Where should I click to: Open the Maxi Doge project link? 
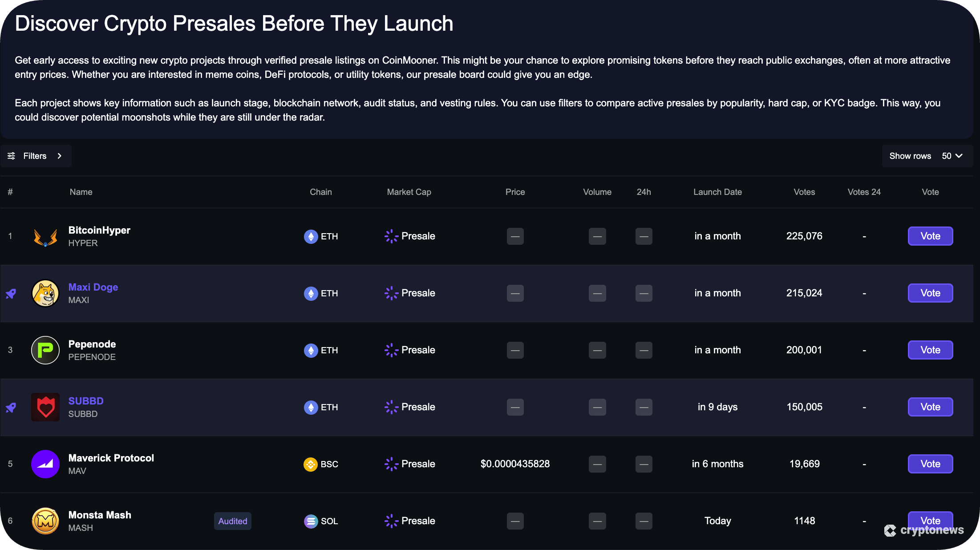point(93,287)
